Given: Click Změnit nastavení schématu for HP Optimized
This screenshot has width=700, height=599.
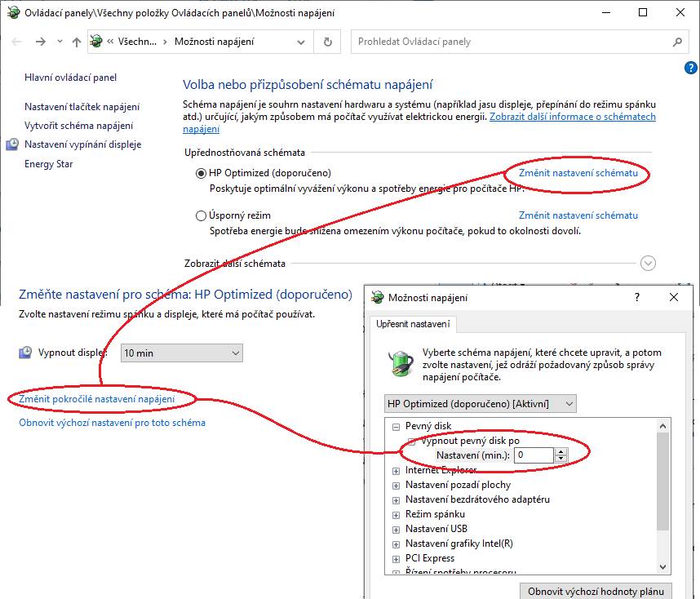Looking at the screenshot, I should point(578,173).
